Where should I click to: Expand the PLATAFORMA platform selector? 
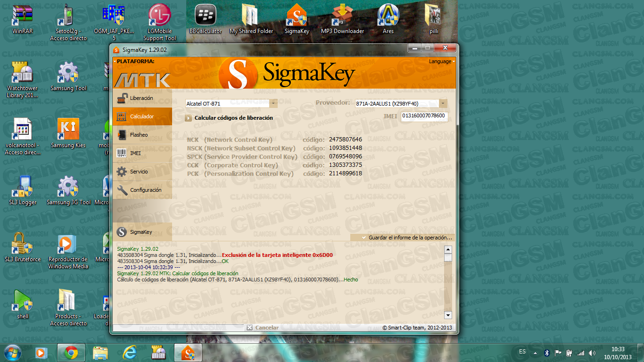click(x=134, y=61)
